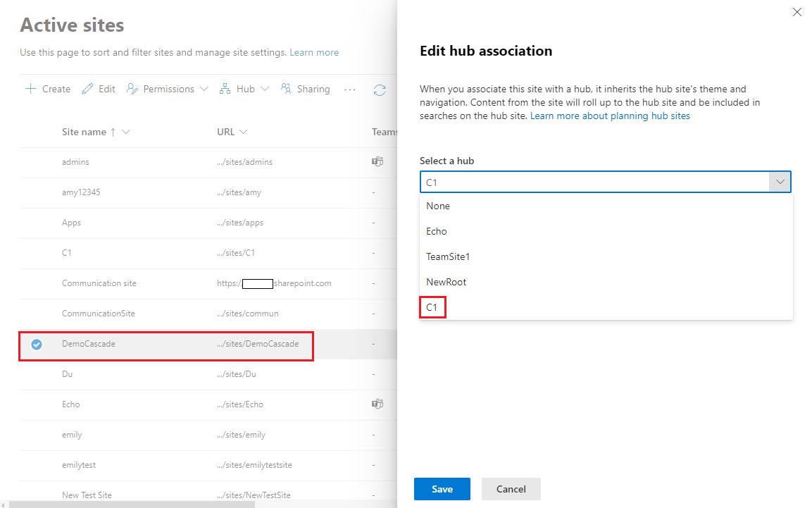The width and height of the screenshot is (812, 508).
Task: Click the refresh icon in toolbar
Action: coord(380,89)
